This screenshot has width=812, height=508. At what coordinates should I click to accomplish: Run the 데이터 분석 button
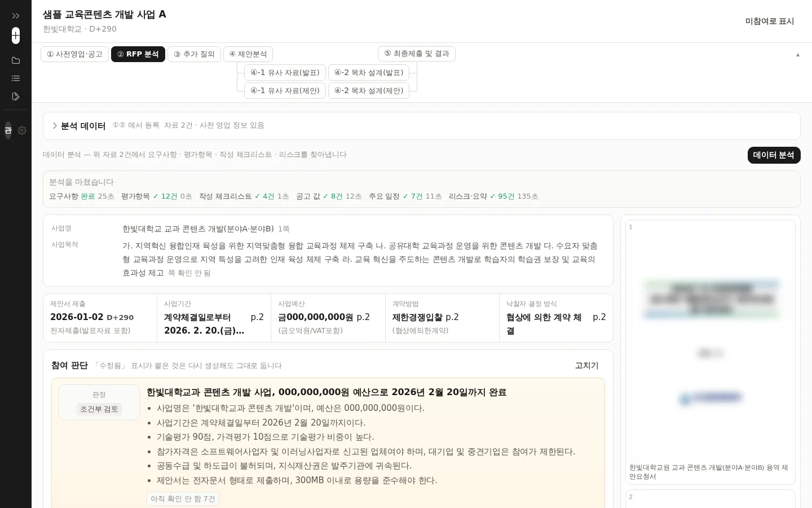point(774,155)
